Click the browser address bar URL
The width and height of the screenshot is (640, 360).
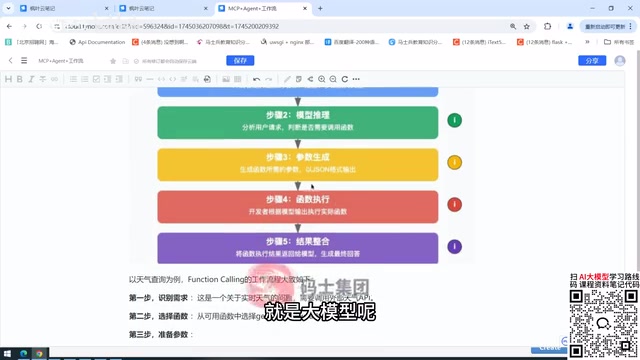(171, 26)
